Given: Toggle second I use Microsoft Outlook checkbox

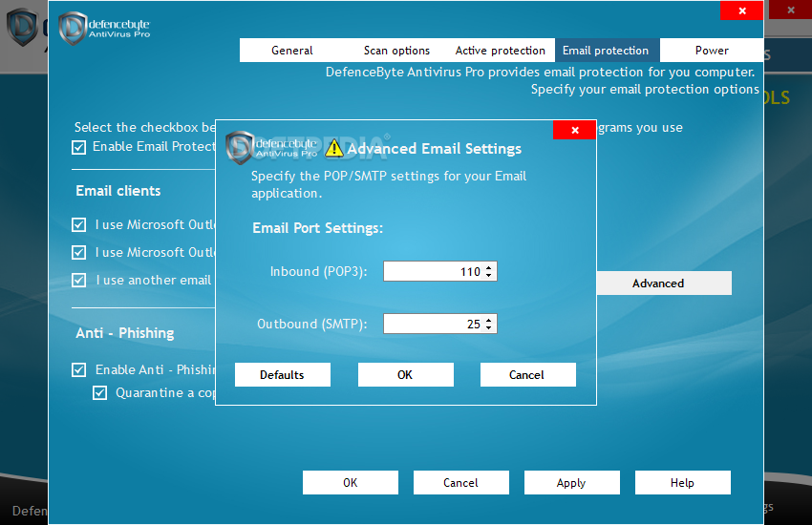Looking at the screenshot, I should click(x=78, y=252).
